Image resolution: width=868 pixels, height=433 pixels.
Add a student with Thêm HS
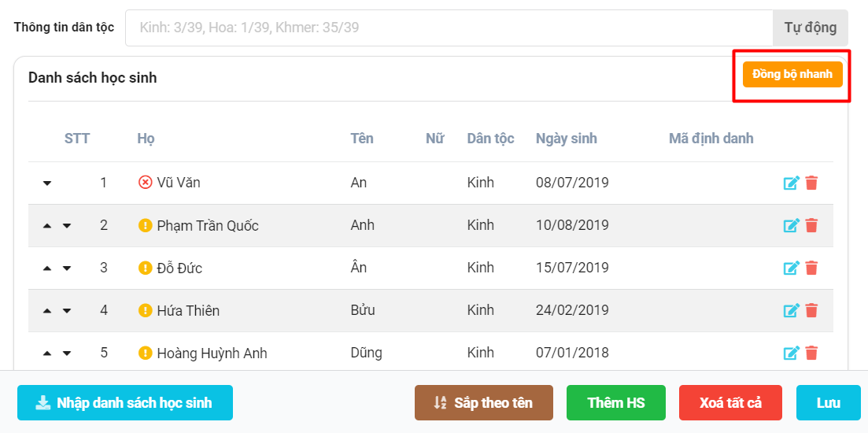coord(615,403)
